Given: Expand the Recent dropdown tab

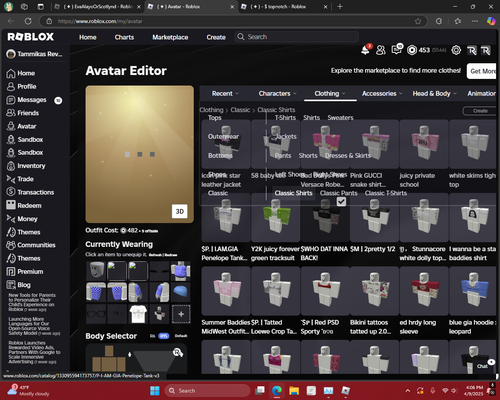Looking at the screenshot, I should click(225, 94).
